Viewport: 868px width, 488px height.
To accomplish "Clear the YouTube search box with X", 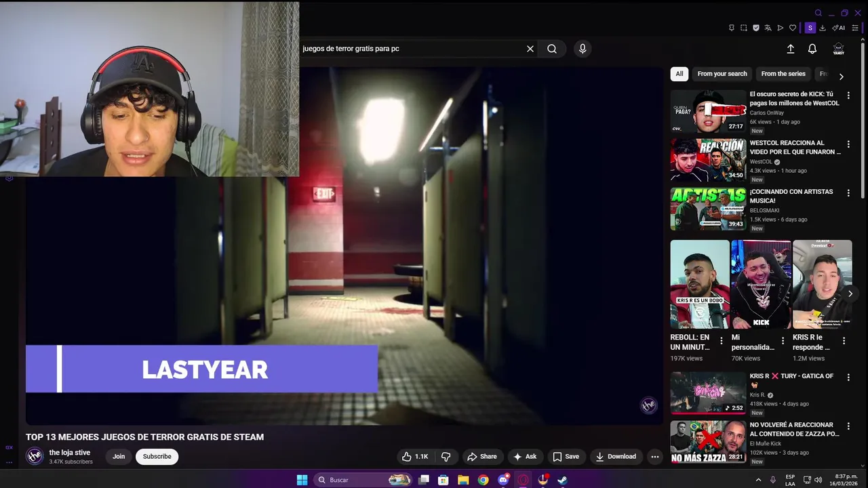I will tap(530, 49).
